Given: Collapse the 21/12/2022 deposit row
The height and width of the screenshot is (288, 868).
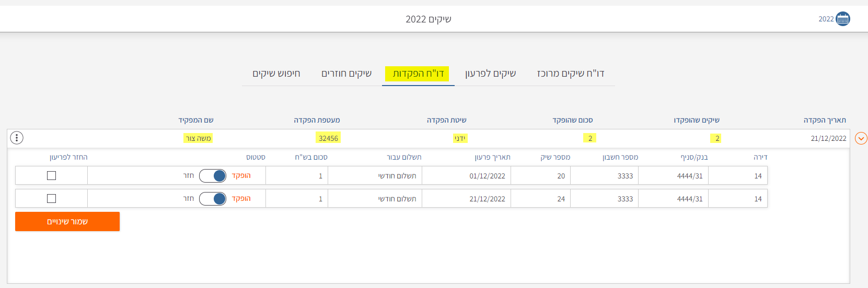Looking at the screenshot, I should click(x=861, y=138).
